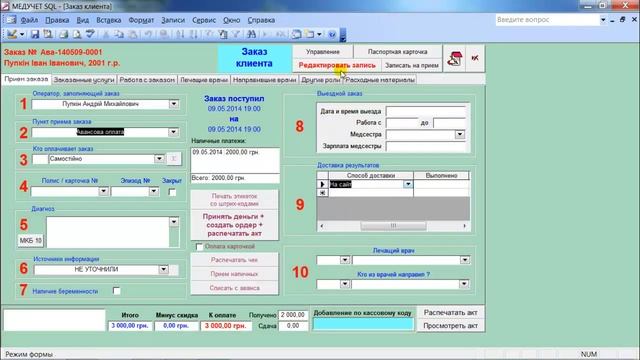
Task: Open the Записи menu
Action: click(x=173, y=20)
